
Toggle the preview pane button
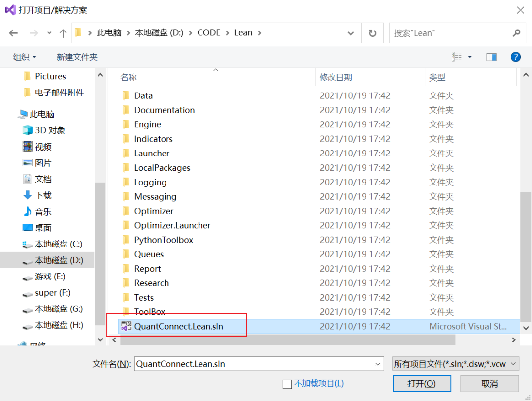coord(491,57)
